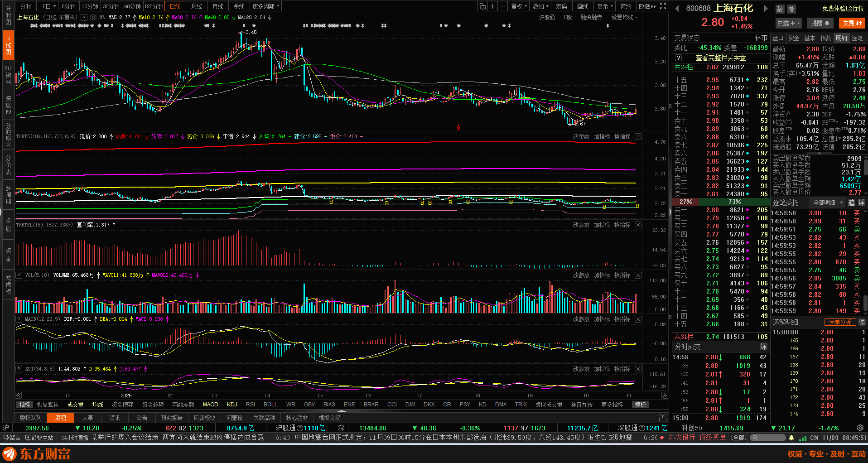
Task: Click the bottom panel expand icon
Action: tap(663, 418)
